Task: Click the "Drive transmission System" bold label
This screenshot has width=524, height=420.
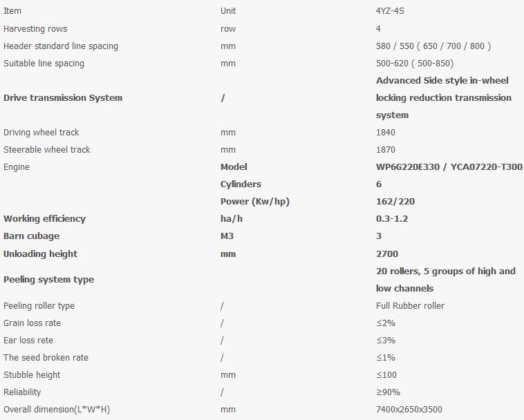Action: click(x=63, y=97)
